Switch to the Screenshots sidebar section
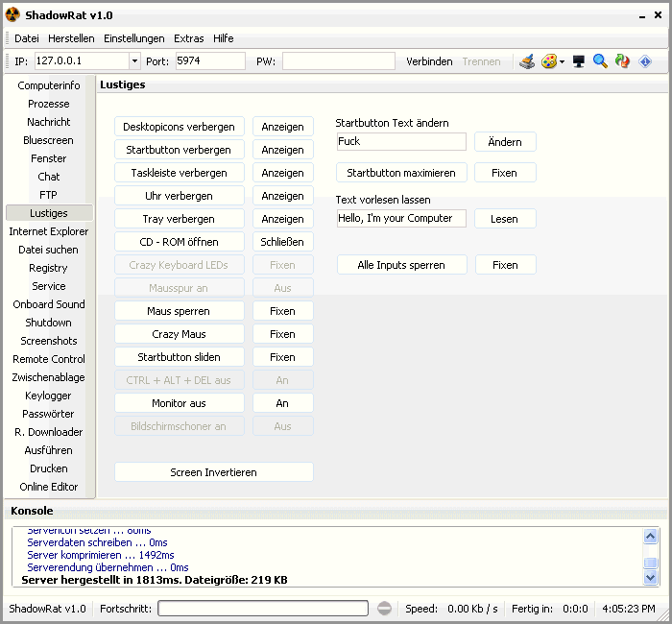 coord(48,341)
